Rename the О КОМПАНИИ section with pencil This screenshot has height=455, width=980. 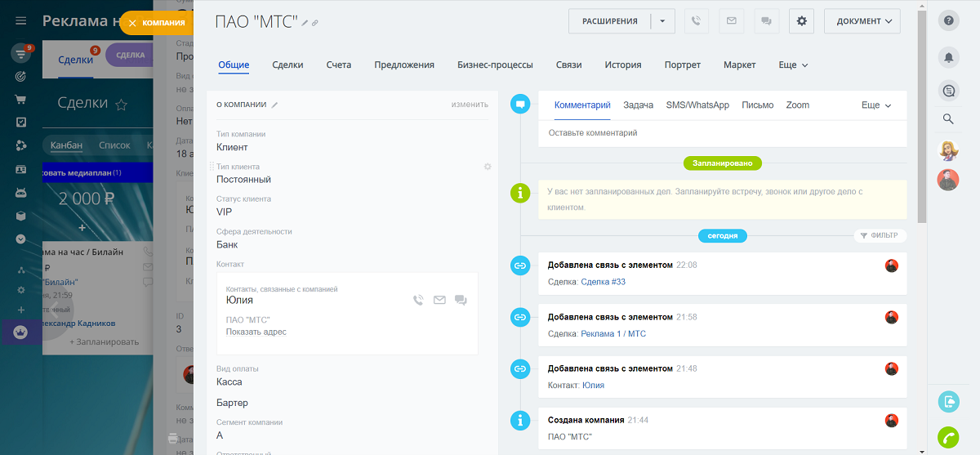pos(275,105)
